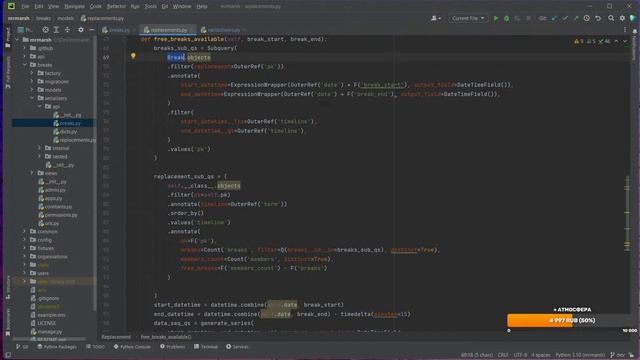The width and height of the screenshot is (640, 360).
Task: Click select opened file target icon
Action: [x=45, y=30]
